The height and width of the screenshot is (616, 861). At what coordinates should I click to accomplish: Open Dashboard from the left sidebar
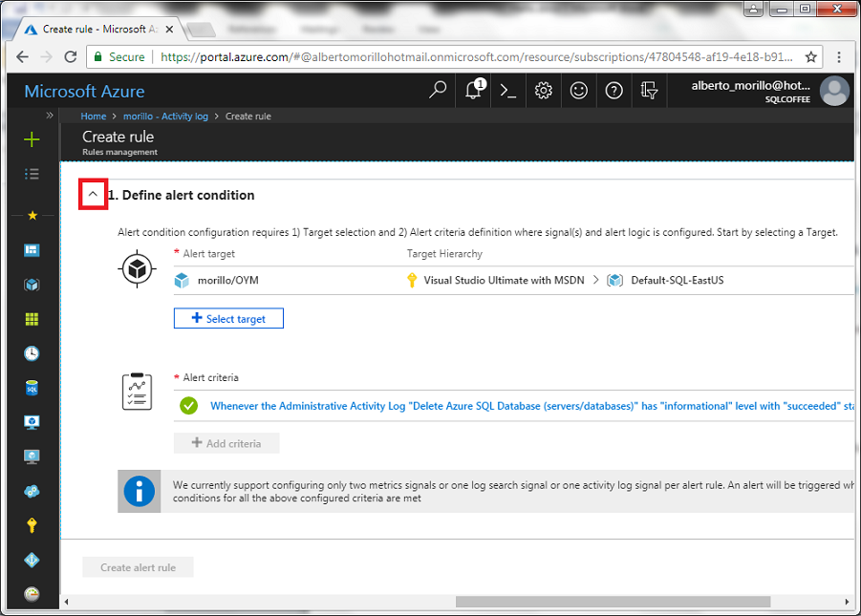(x=32, y=250)
